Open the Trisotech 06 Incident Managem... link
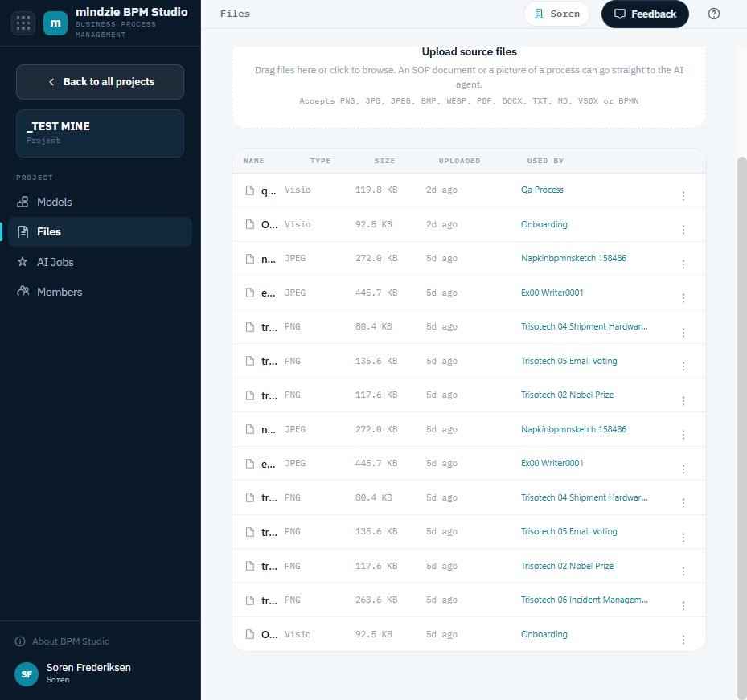Image resolution: width=747 pixels, height=700 pixels. pyautogui.click(x=584, y=600)
